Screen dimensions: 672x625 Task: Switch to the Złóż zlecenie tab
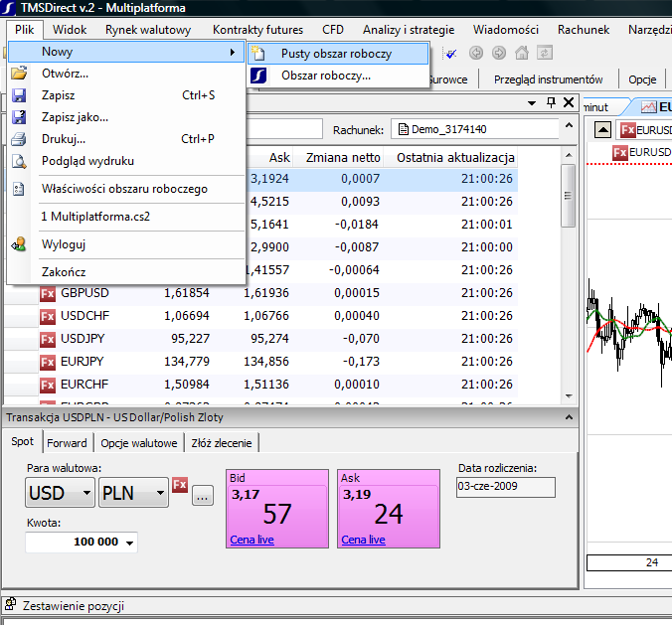click(221, 443)
